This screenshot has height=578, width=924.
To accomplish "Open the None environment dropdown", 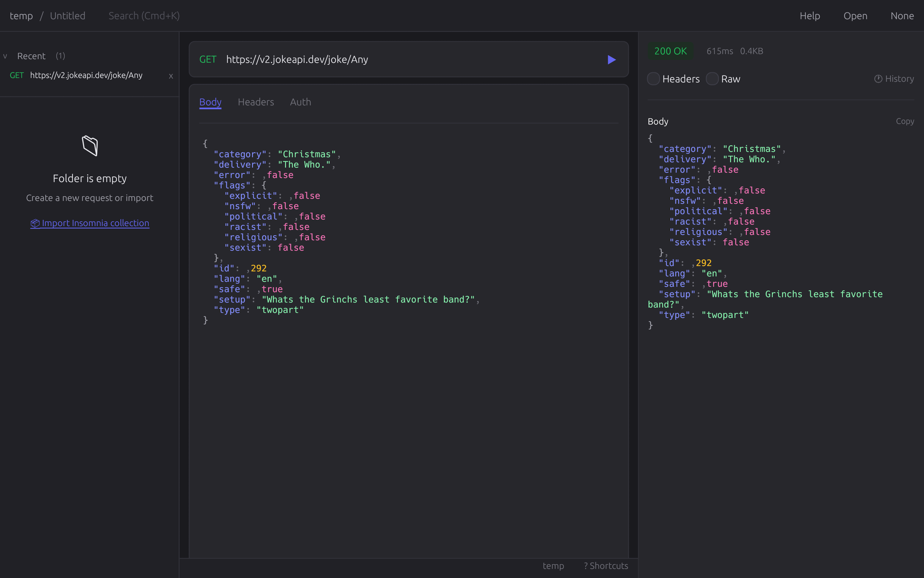I will click(902, 16).
